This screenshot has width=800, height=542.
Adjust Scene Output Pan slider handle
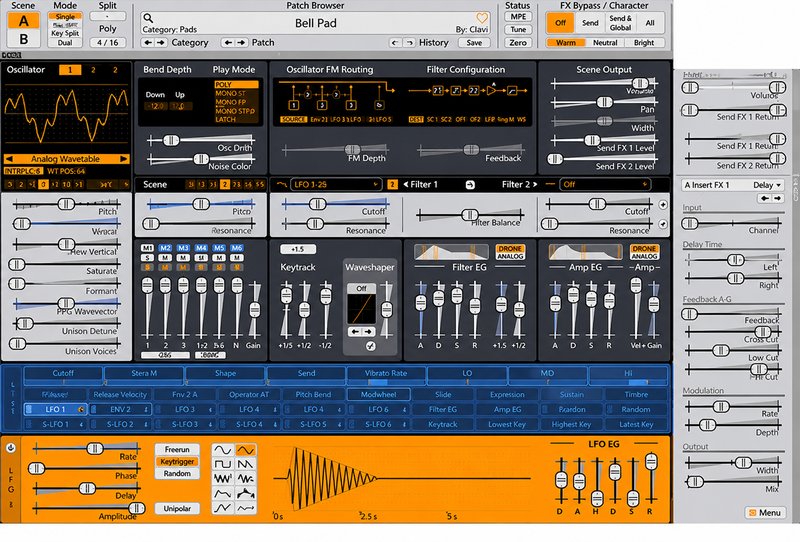point(605,102)
